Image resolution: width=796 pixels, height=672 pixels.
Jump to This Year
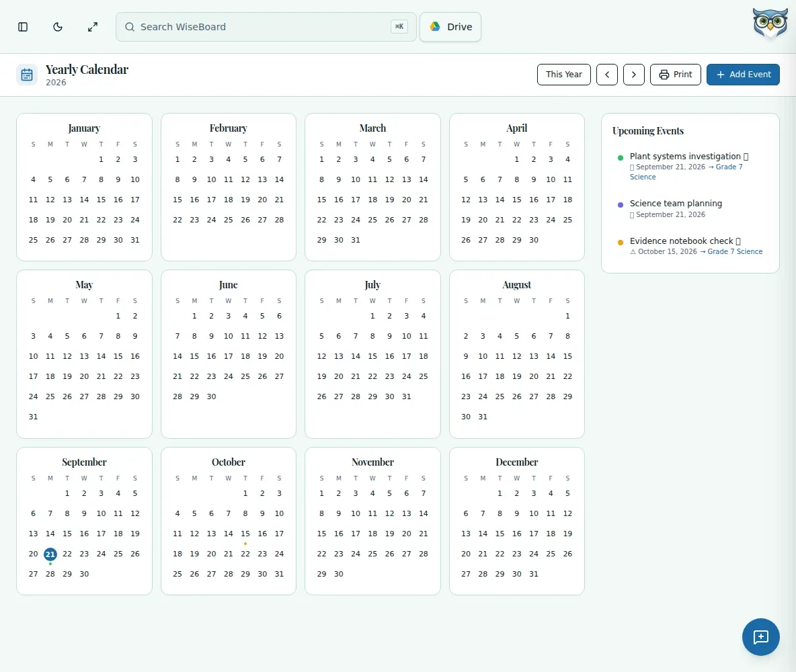(563, 75)
